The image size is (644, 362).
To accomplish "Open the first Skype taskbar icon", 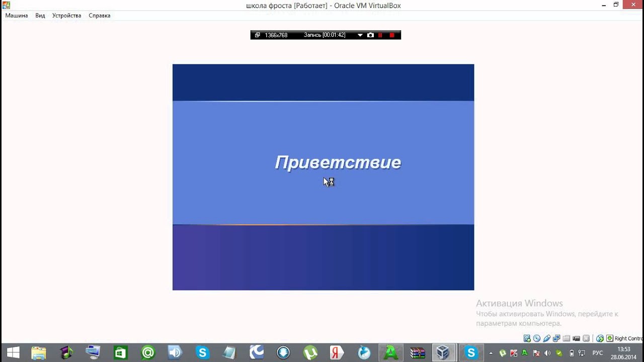I will click(x=202, y=352).
